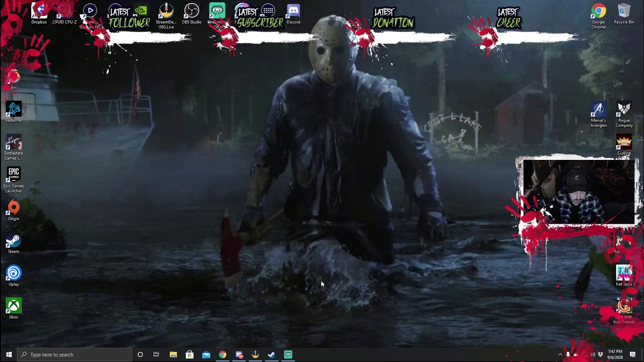
Task: Open the Xbox desktop icon
Action: (14, 308)
